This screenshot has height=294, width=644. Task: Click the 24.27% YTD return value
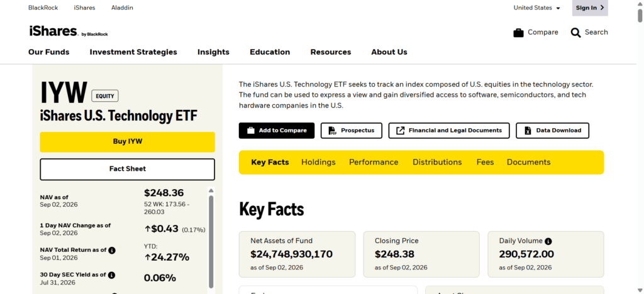click(167, 258)
